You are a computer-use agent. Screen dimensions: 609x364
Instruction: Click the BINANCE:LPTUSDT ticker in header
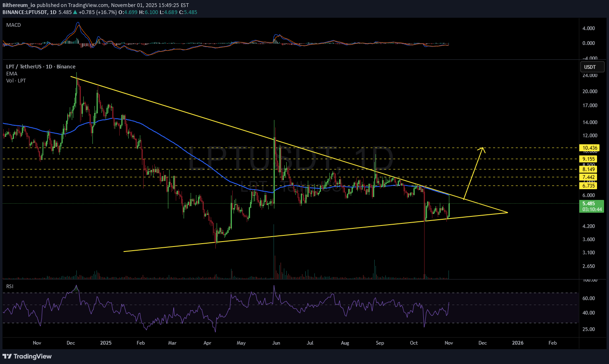point(24,12)
